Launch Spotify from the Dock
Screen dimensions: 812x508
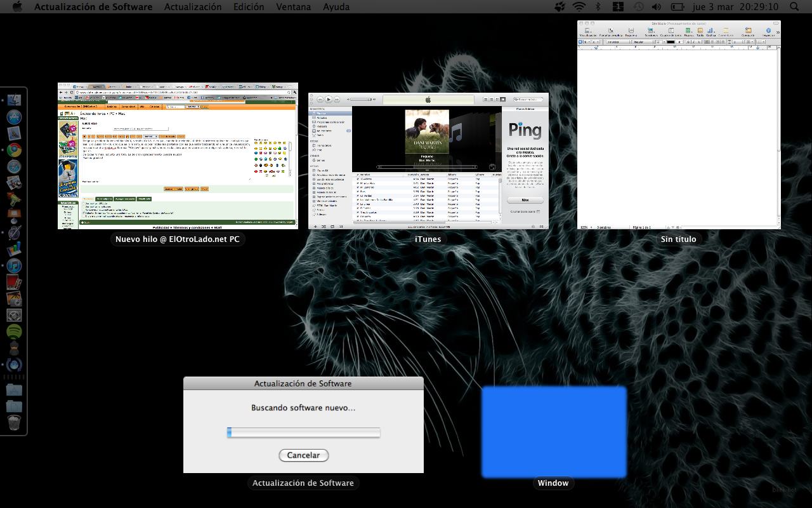coord(14,331)
